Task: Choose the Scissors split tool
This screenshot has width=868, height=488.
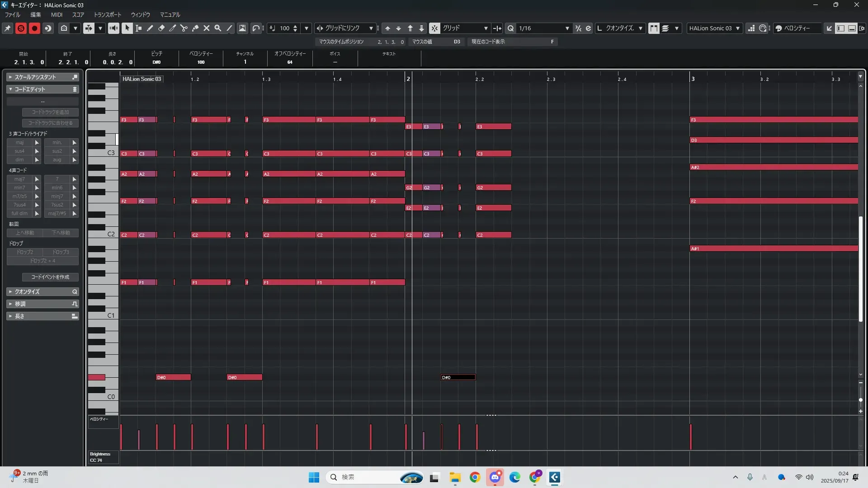Action: coord(184,28)
